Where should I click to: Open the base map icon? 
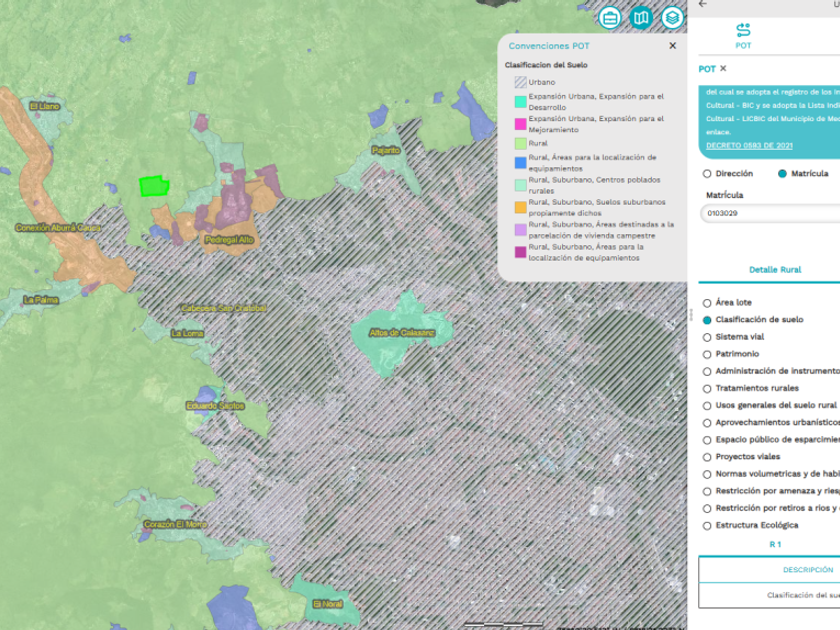coord(641,17)
